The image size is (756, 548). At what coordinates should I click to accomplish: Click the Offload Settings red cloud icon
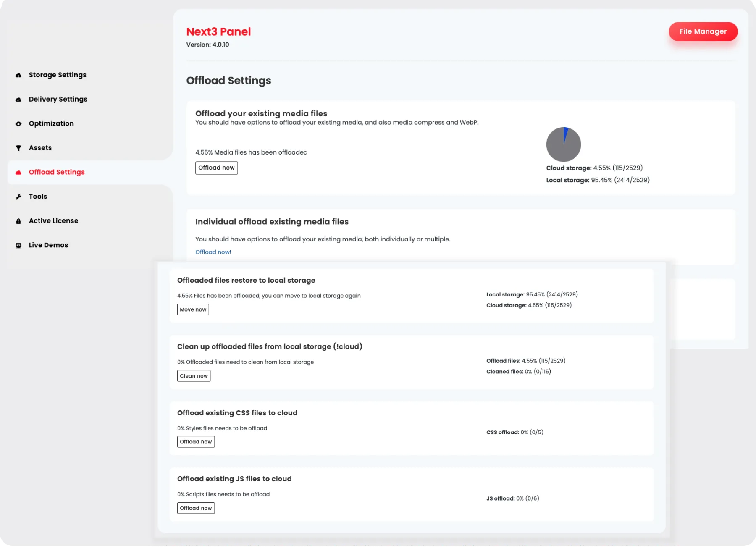[18, 173]
